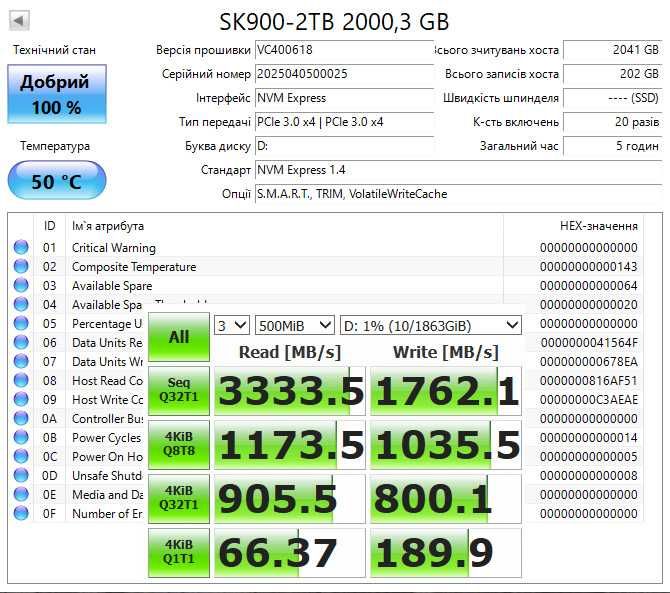
Task: Click the standard field NVM Express 1.4
Action: [458, 170]
